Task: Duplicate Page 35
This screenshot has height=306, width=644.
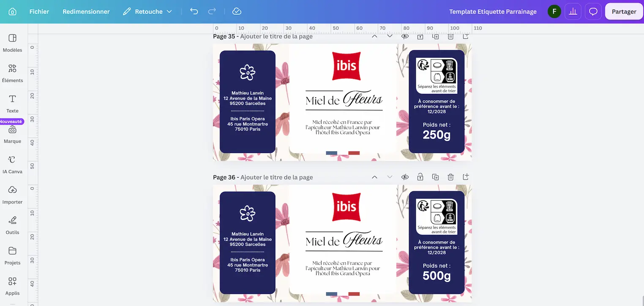Action: point(435,37)
